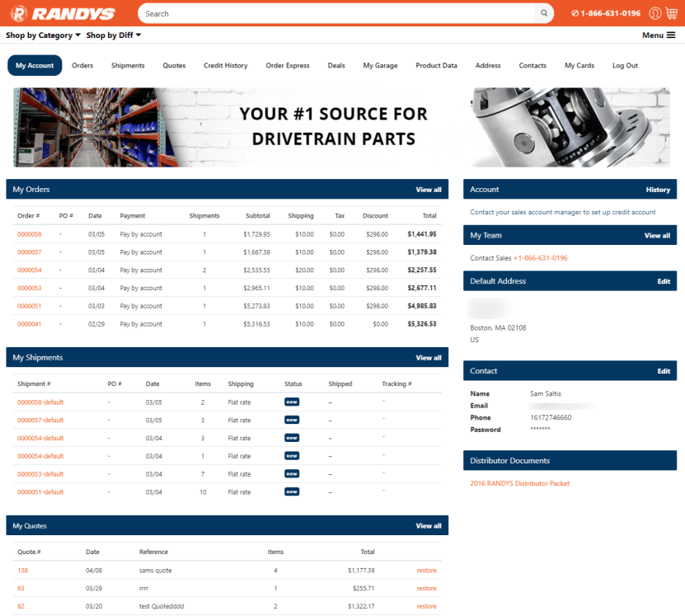Open order 0000041
This screenshot has height=616, width=685.
[30, 324]
